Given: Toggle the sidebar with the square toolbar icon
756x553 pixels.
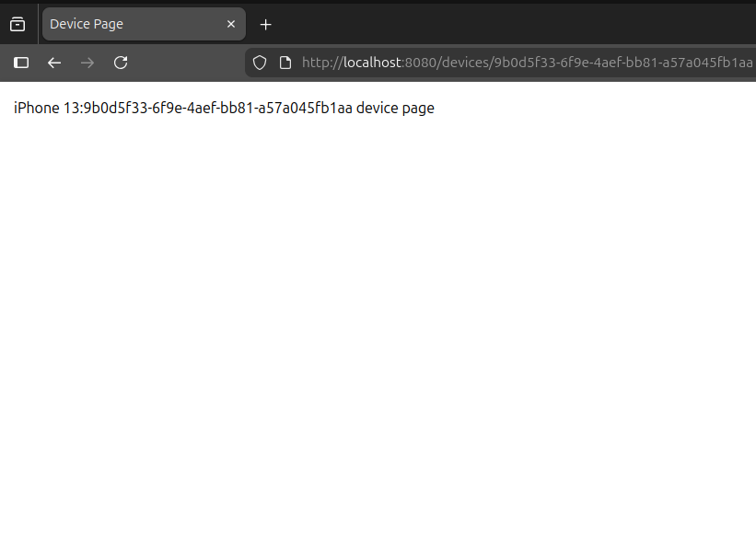Looking at the screenshot, I should (20, 63).
